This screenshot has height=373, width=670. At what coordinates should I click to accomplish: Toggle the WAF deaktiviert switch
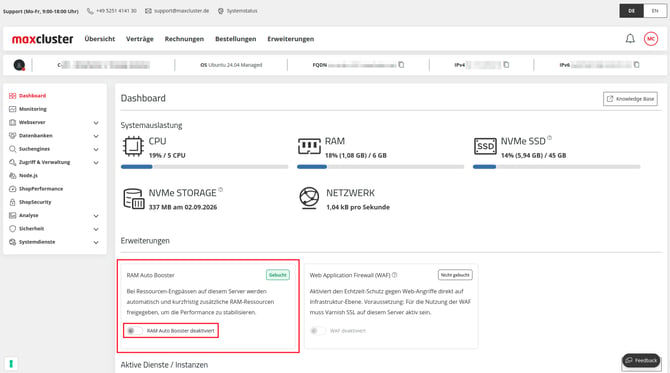tap(318, 331)
